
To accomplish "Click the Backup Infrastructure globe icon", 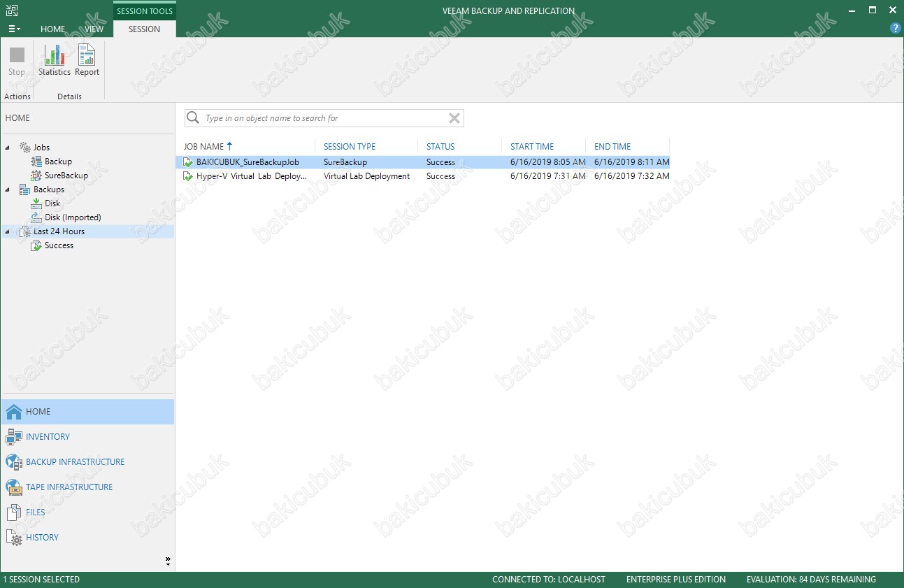I will click(14, 462).
